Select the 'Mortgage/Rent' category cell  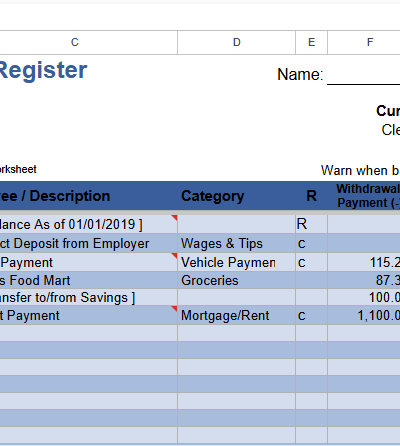(236, 315)
